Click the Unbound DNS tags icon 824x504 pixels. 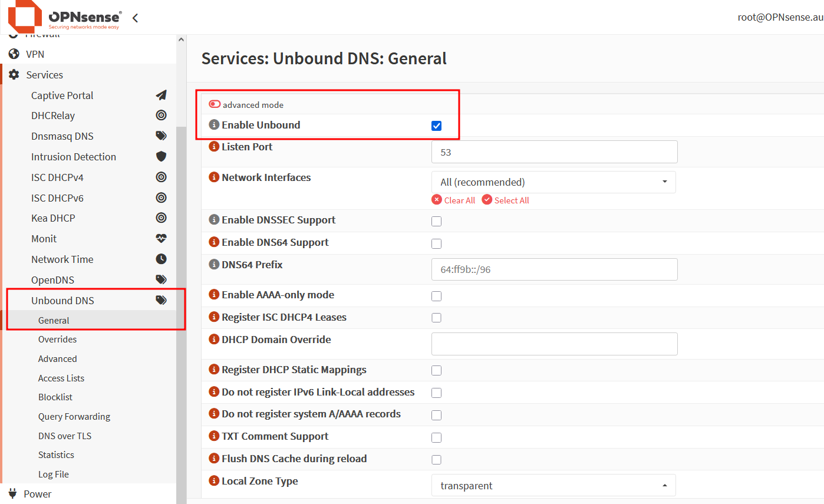(x=161, y=301)
